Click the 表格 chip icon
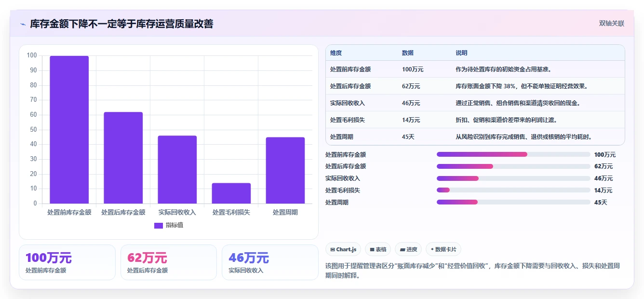This screenshot has width=644, height=299. pos(372,250)
